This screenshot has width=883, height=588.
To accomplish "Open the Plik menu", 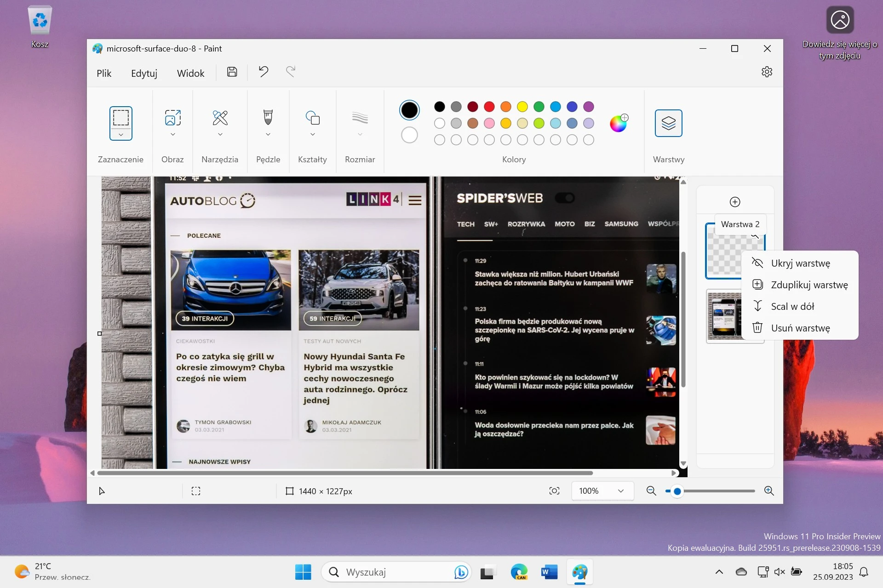I will (x=104, y=73).
